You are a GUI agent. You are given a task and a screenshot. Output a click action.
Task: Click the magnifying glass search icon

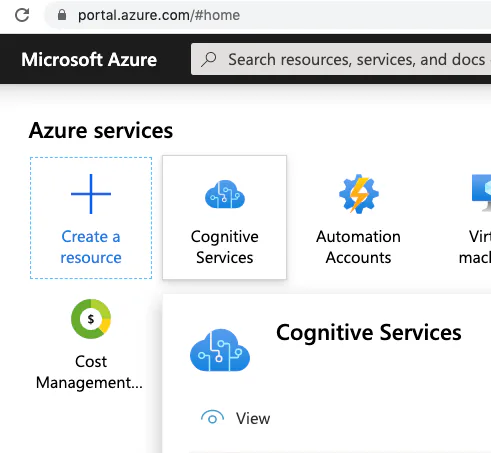209,59
